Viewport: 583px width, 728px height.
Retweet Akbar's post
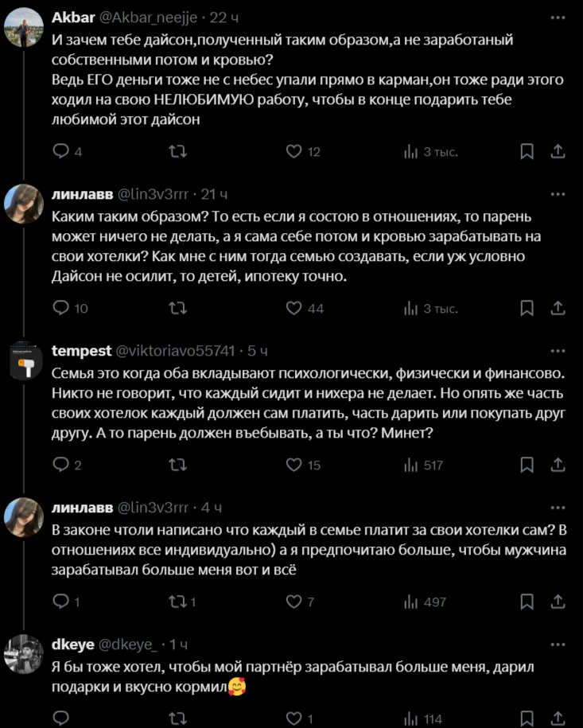[177, 151]
